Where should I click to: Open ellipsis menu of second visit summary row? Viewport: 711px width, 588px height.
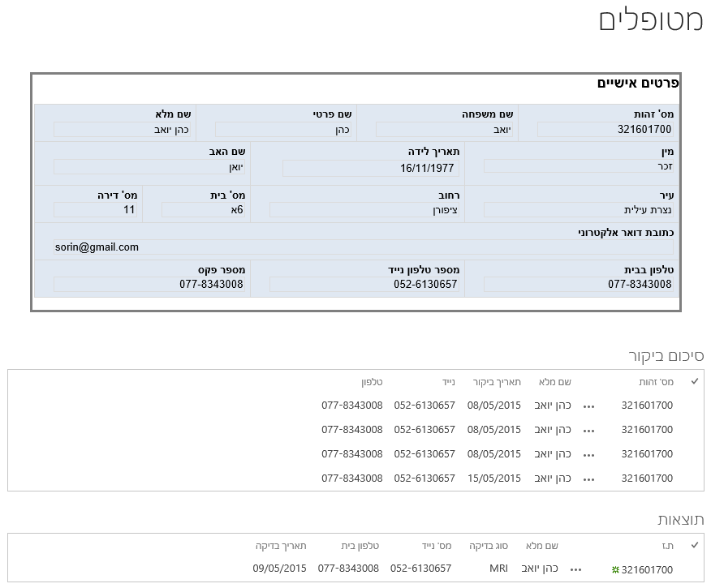(x=589, y=430)
